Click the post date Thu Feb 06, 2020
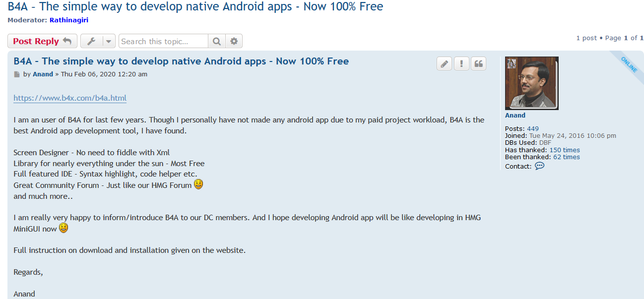The height and width of the screenshot is (299, 644). pyautogui.click(x=104, y=74)
